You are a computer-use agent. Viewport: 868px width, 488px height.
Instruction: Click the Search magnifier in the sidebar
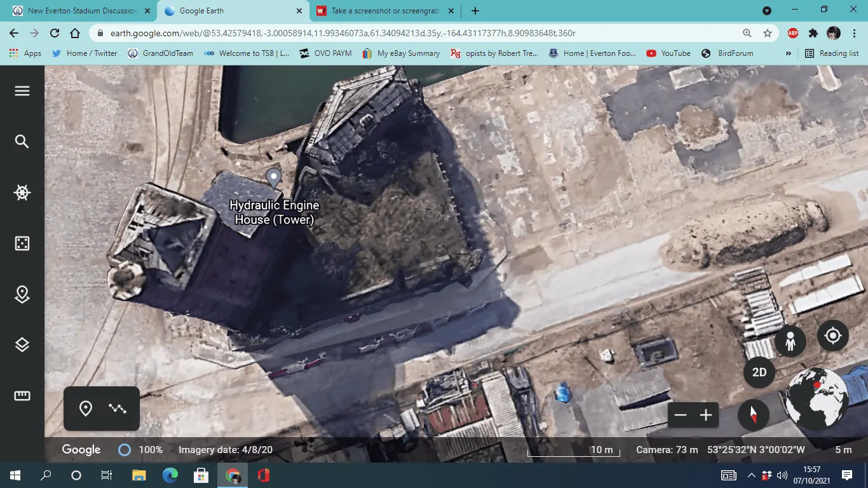point(22,142)
